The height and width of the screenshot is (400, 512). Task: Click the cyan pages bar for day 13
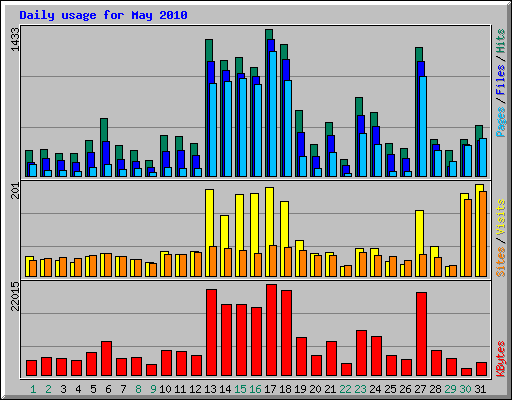(x=213, y=130)
